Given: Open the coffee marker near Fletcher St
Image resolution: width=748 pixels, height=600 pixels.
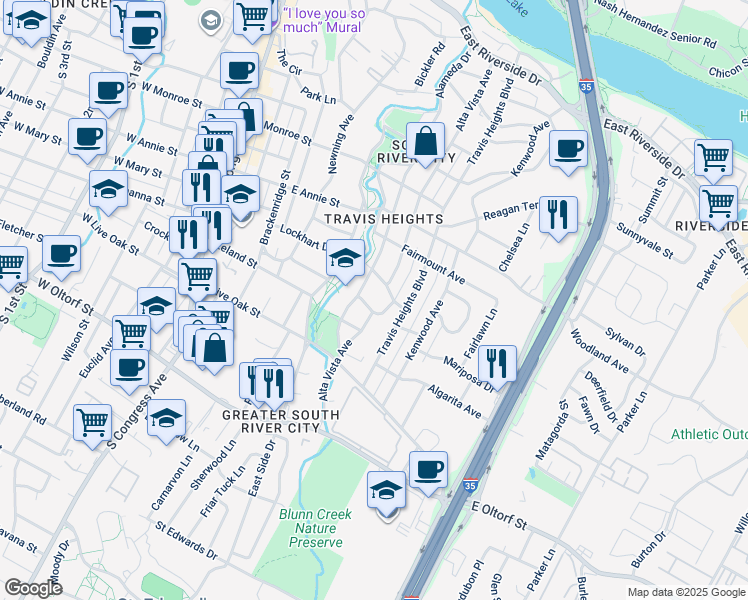Looking at the screenshot, I should point(62,254).
